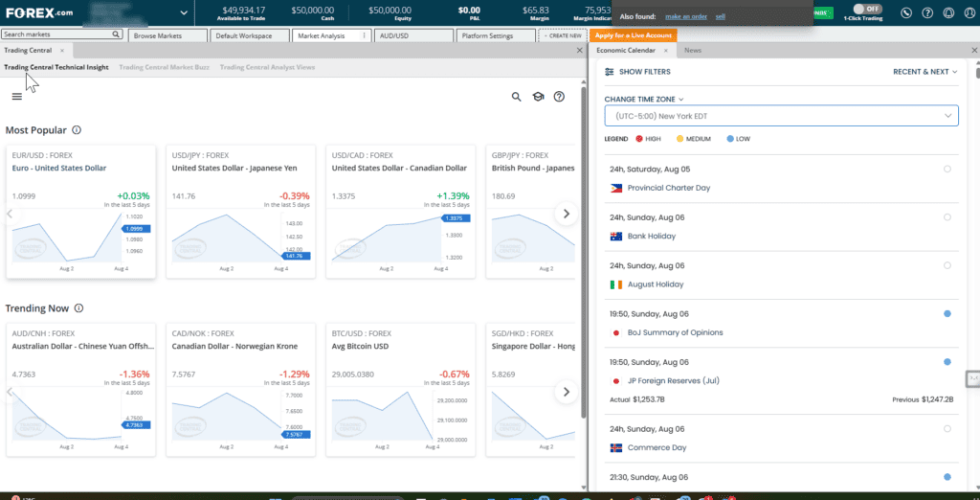The width and height of the screenshot is (980, 500).
Task: Open the user profile icon
Action: (x=969, y=12)
